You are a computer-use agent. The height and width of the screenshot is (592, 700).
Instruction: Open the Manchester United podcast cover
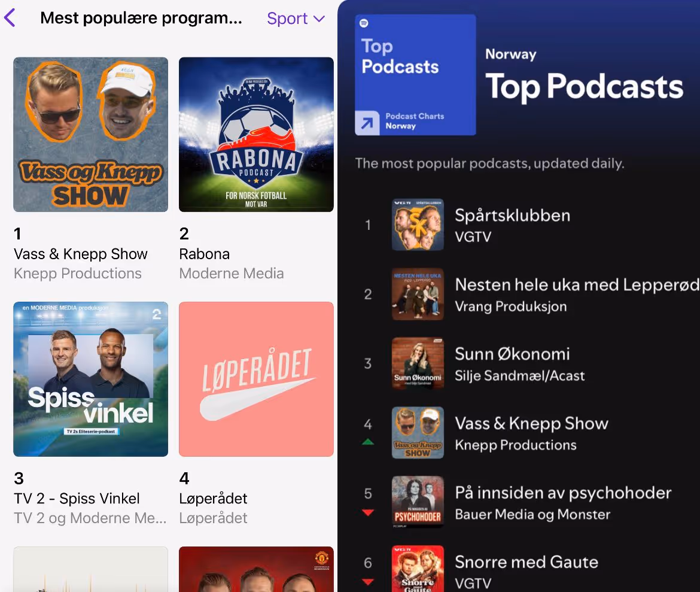coord(256,569)
